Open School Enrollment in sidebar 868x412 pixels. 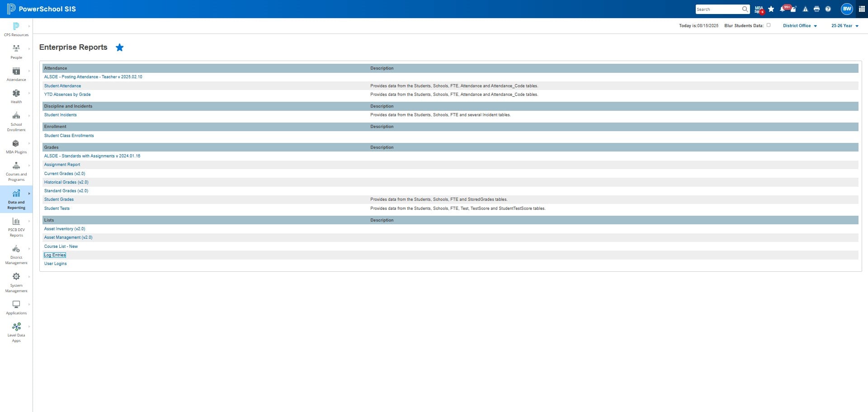tap(16, 121)
